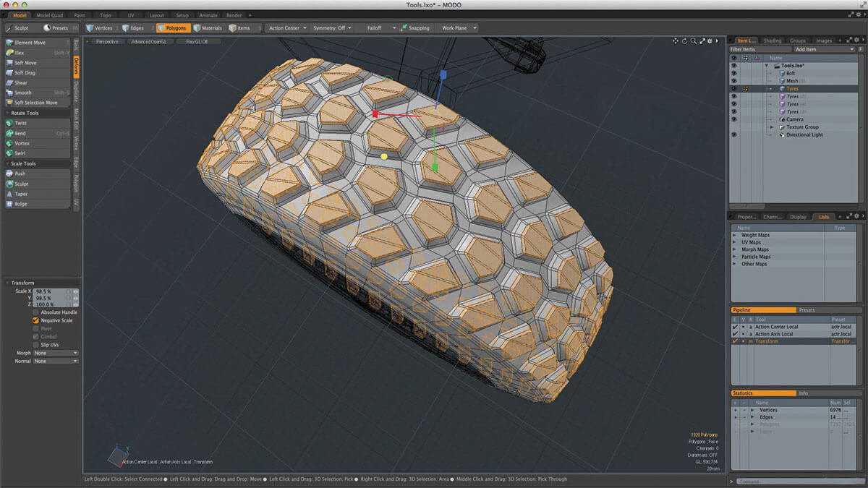Open the Action Center menu
This screenshot has width=868, height=488.
(x=284, y=28)
